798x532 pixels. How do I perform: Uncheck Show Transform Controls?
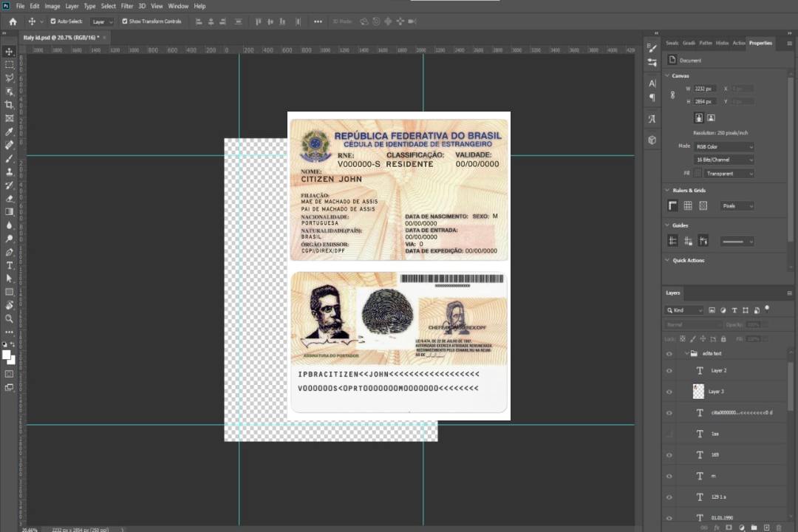125,21
